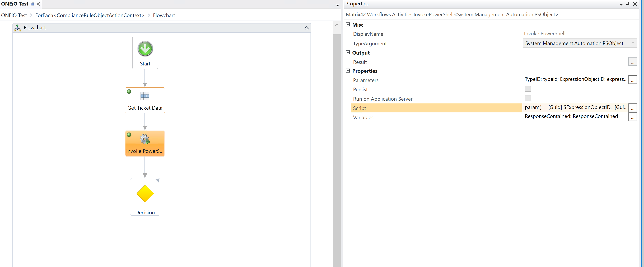This screenshot has width=644, height=267.
Task: Select the TypeArgument property label
Action: pyautogui.click(x=370, y=44)
